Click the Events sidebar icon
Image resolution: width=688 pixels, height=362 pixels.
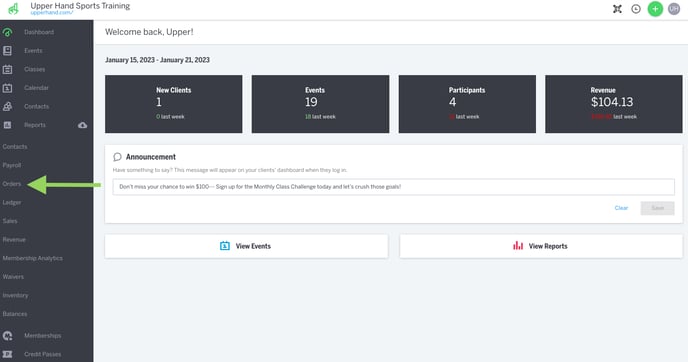[7, 50]
